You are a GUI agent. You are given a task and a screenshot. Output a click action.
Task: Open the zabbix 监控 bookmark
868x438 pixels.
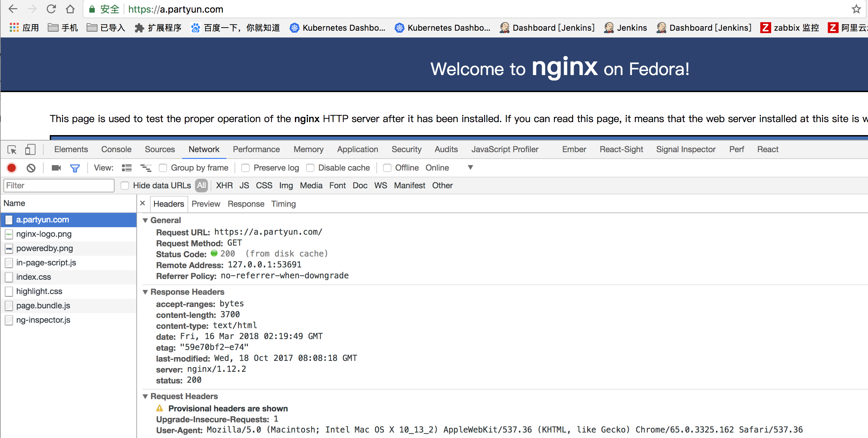(790, 28)
